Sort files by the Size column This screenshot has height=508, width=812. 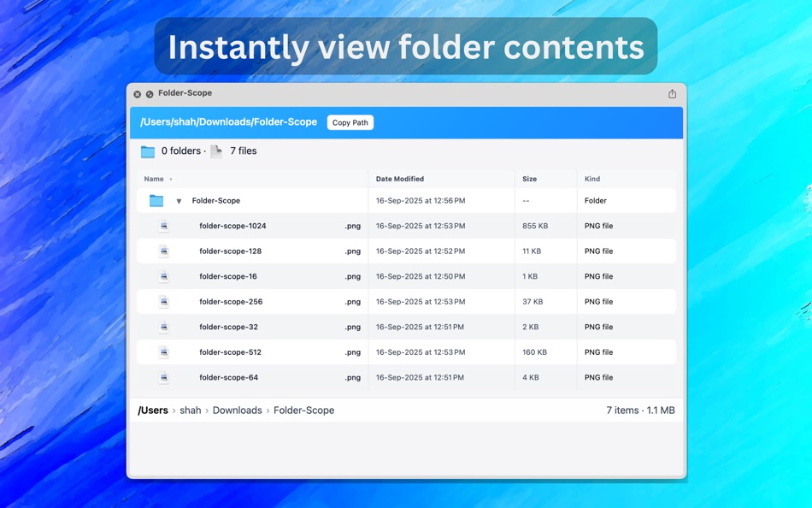coord(528,179)
